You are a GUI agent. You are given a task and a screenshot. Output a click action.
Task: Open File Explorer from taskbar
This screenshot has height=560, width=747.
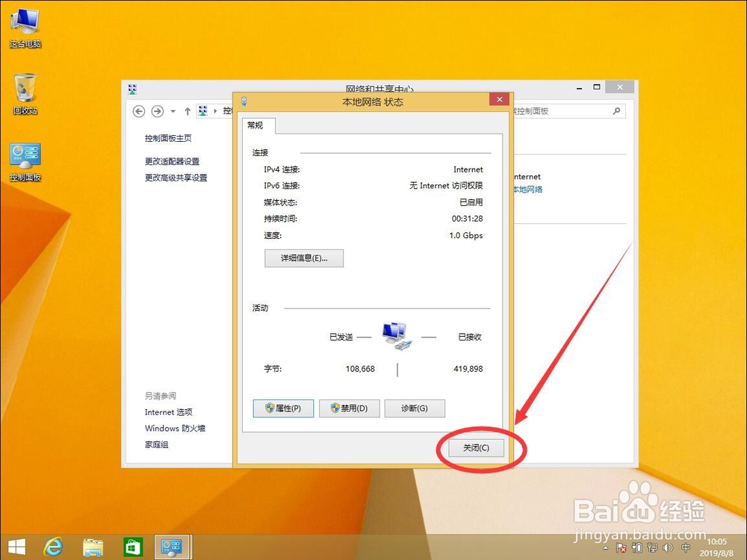pyautogui.click(x=93, y=547)
